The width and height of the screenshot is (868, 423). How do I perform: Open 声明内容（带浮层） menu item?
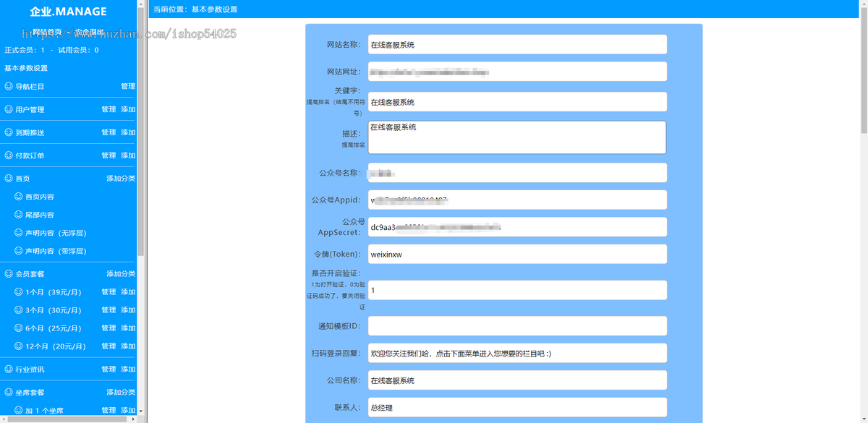pyautogui.click(x=56, y=251)
